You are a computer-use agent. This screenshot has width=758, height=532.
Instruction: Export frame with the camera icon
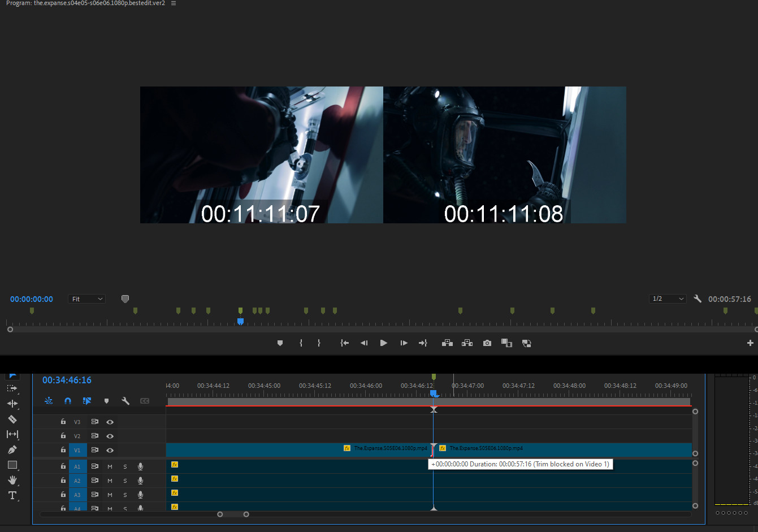tap(487, 343)
